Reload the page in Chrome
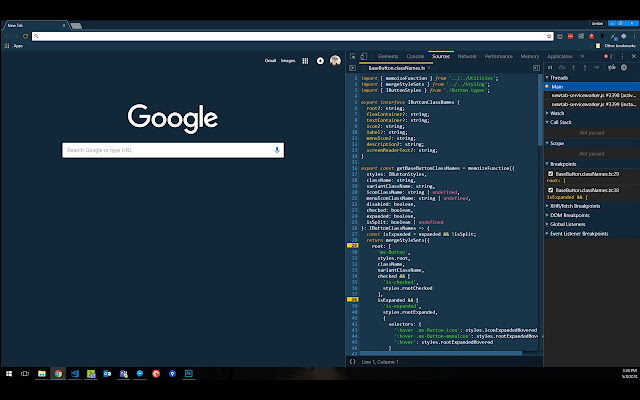This screenshot has width=640, height=400. [x=25, y=36]
